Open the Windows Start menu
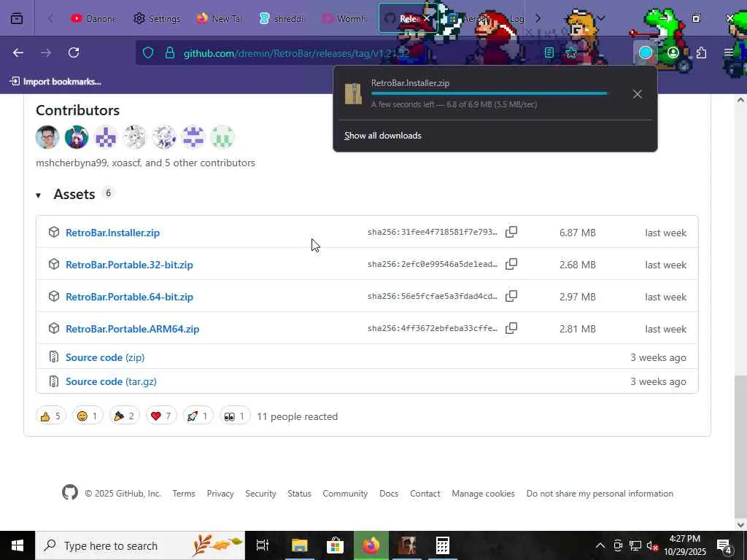This screenshot has height=560, width=747. coord(18,545)
